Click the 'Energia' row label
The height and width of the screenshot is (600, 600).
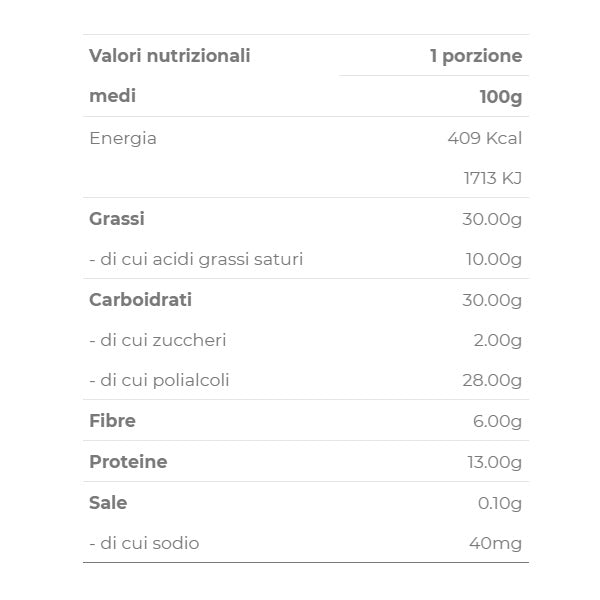point(123,138)
